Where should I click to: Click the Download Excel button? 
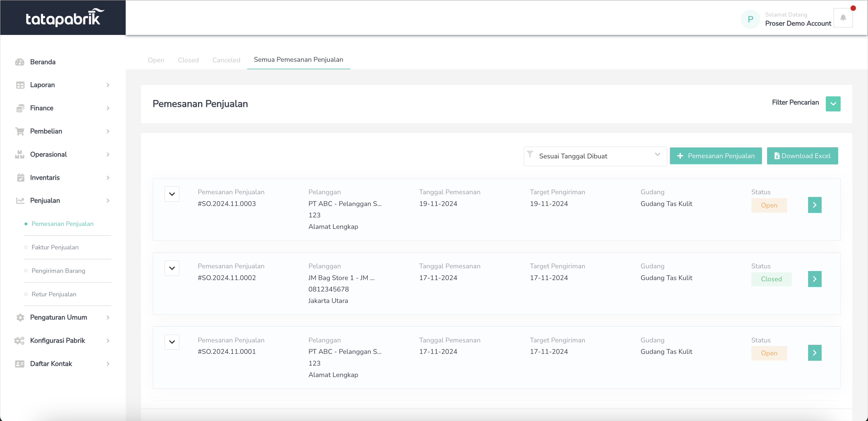tap(802, 156)
